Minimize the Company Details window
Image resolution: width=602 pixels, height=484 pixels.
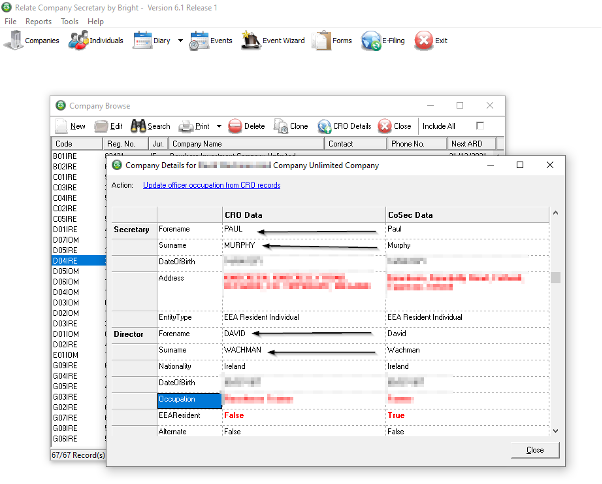tap(490, 165)
